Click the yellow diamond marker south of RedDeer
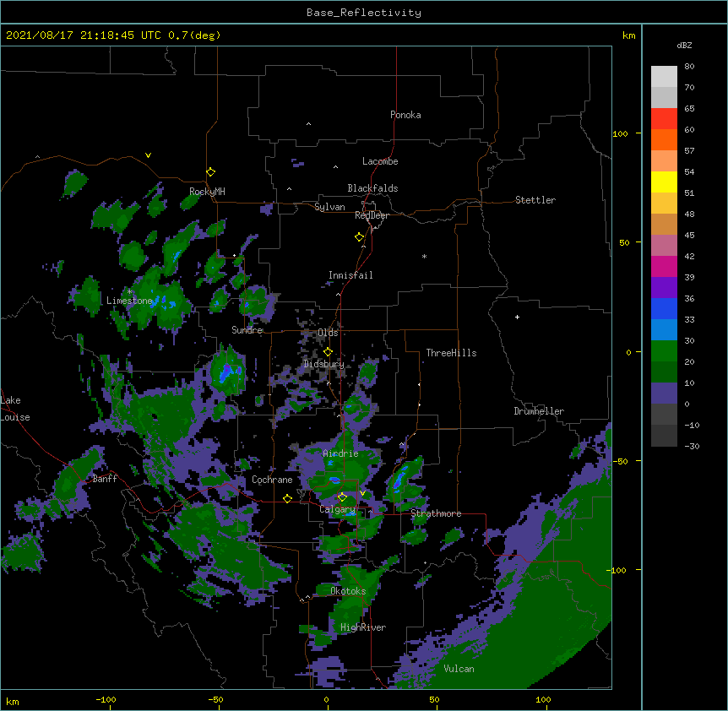 [x=359, y=237]
